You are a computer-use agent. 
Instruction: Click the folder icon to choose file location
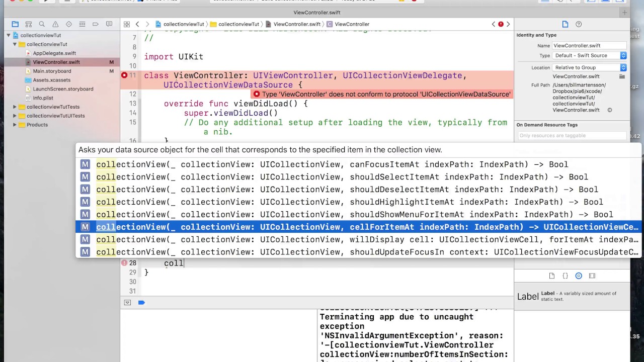(x=622, y=76)
